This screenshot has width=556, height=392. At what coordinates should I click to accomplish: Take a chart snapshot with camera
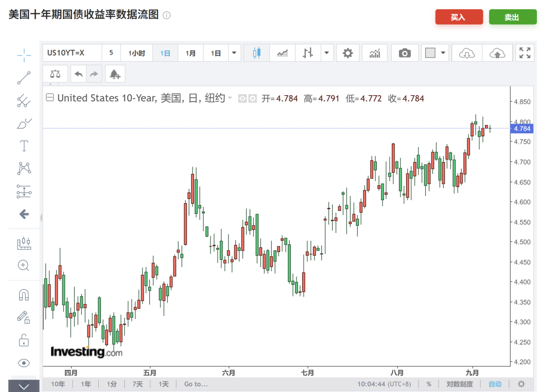point(405,53)
